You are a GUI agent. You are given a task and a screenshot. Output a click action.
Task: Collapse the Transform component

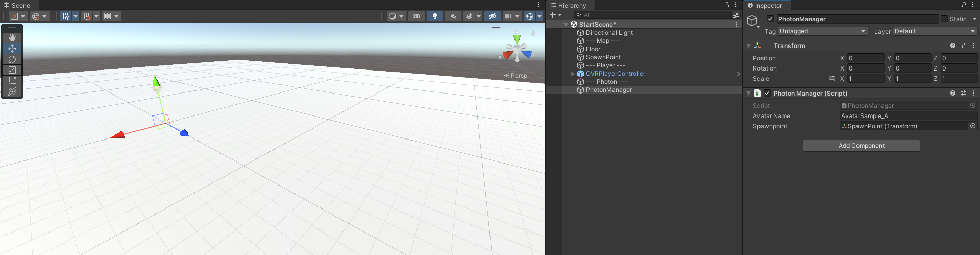point(748,46)
